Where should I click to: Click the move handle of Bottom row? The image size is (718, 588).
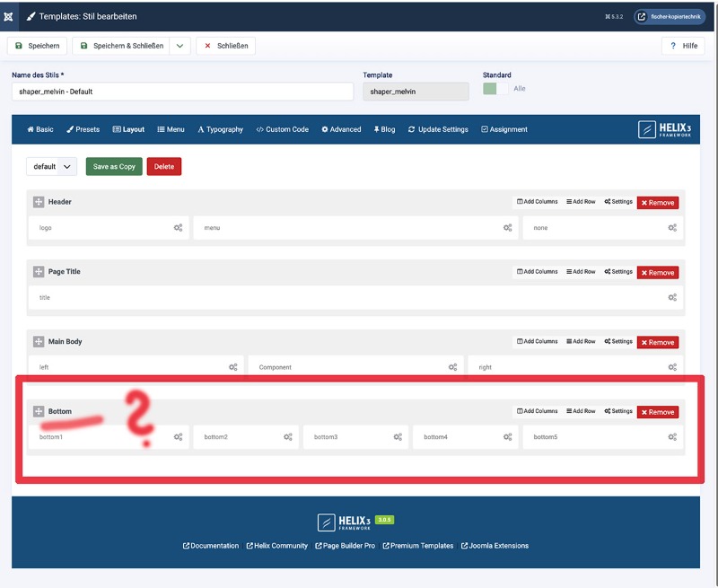(x=39, y=411)
